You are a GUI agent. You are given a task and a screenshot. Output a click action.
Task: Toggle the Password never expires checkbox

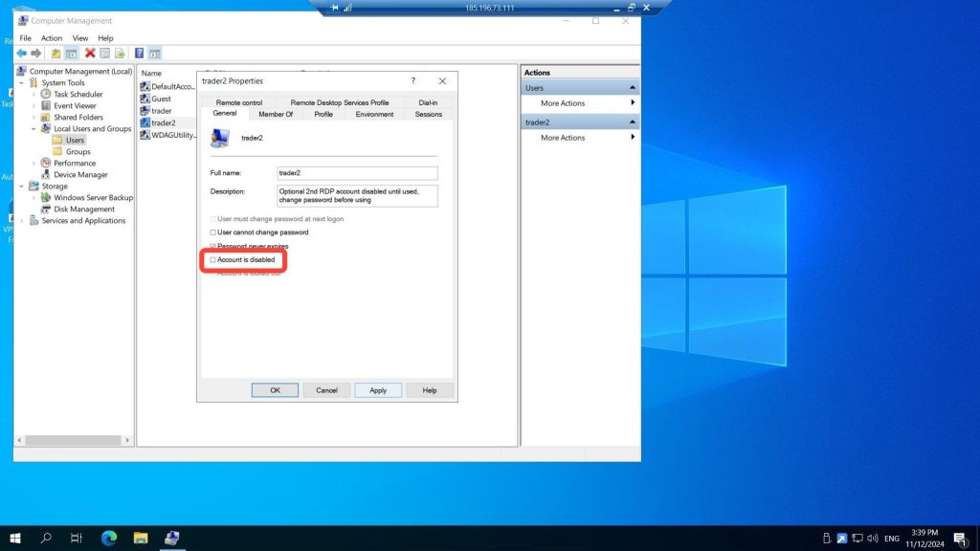(x=213, y=246)
